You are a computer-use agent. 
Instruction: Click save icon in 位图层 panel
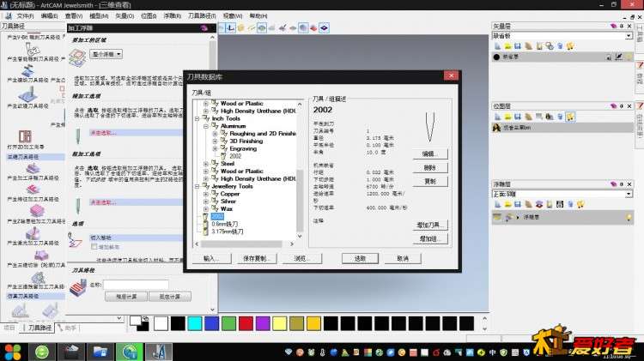point(518,117)
